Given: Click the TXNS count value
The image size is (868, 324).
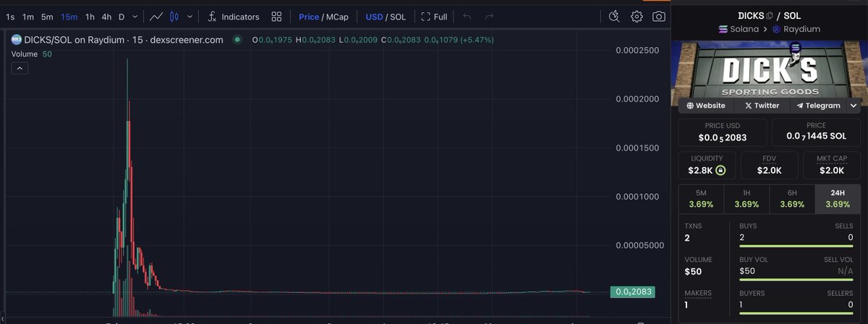Looking at the screenshot, I should tap(688, 237).
